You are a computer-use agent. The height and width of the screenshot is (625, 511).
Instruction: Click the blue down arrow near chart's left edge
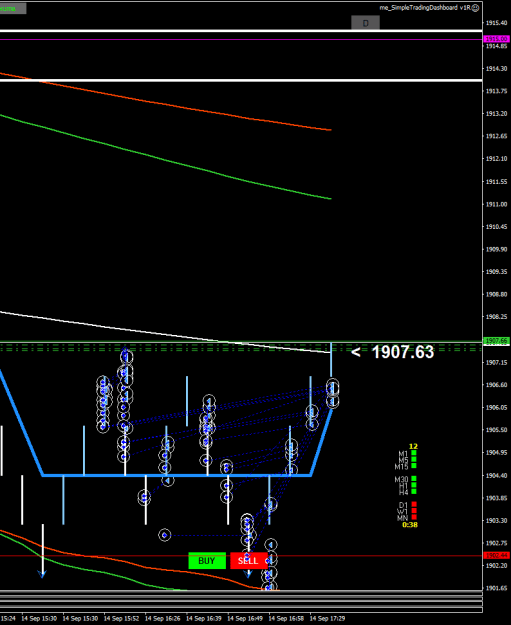(42, 574)
